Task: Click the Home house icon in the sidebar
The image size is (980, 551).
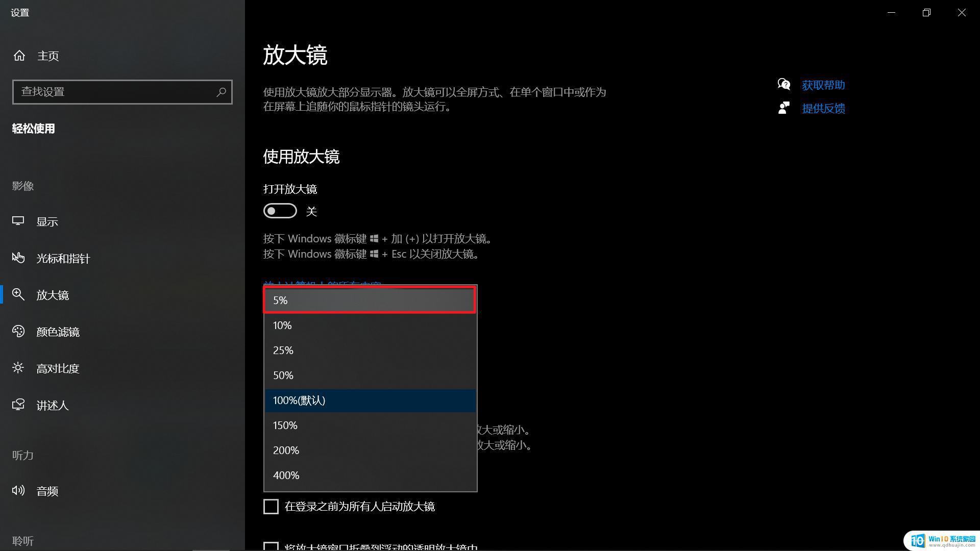Action: click(19, 55)
